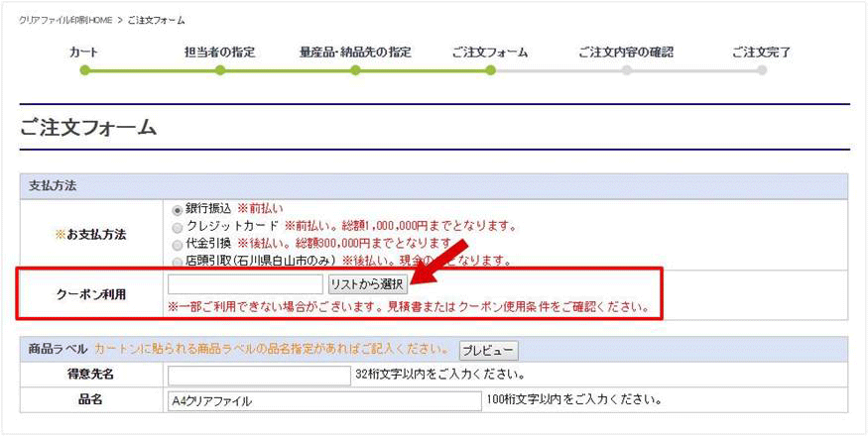868x436 pixels.
Task: Select 代金引換 payment radio button
Action: click(x=178, y=244)
